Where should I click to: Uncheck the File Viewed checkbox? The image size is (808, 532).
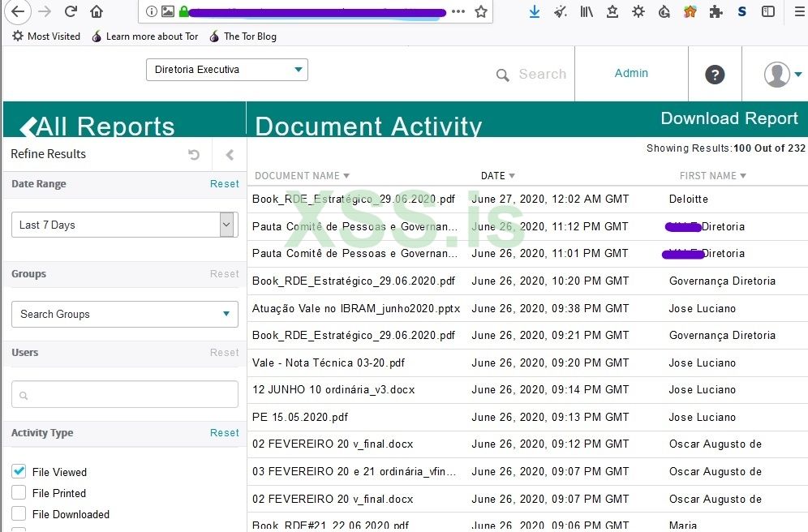(x=18, y=471)
